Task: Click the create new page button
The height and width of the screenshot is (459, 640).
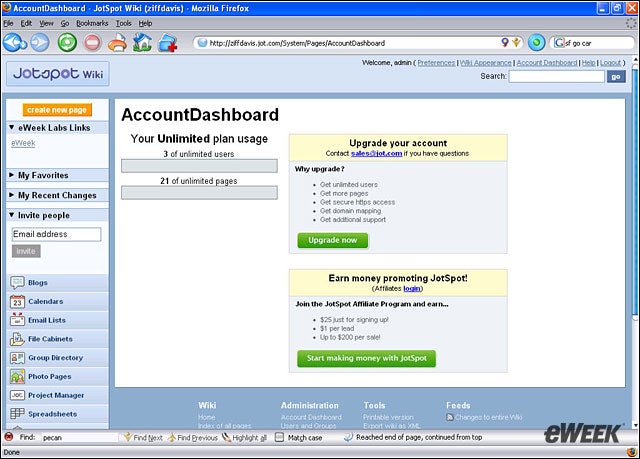Action: pos(57,110)
